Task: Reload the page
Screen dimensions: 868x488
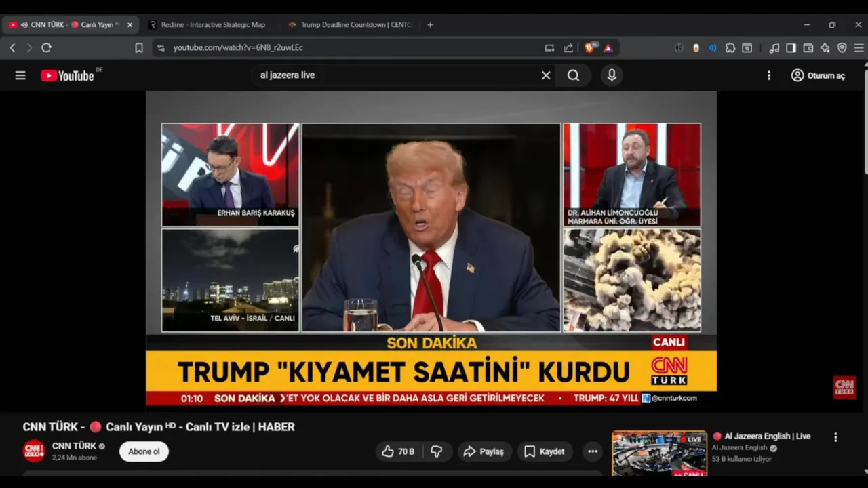Action: (46, 47)
